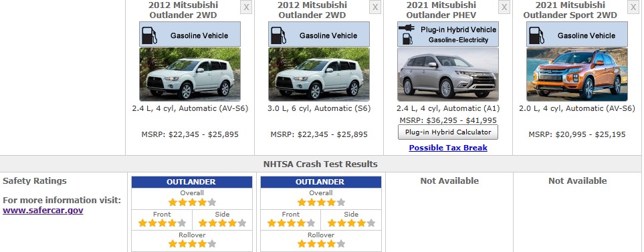
Task: Open silver Outlander PHEV photo
Action: [x=448, y=74]
